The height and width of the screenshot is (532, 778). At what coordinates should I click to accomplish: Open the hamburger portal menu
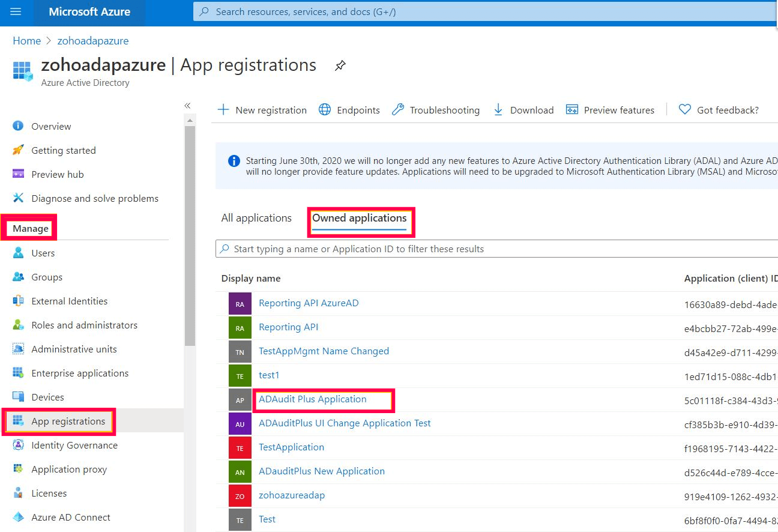[x=16, y=12]
